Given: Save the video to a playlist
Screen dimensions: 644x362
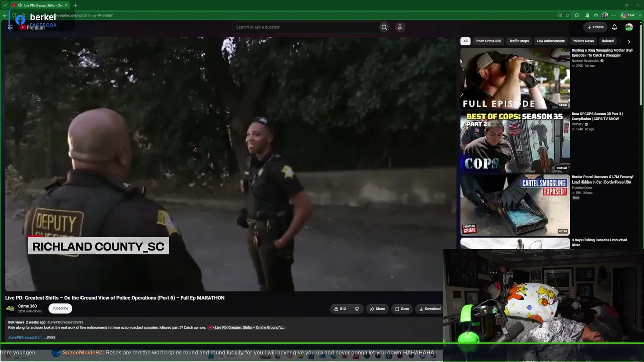Looking at the screenshot, I should [x=402, y=309].
